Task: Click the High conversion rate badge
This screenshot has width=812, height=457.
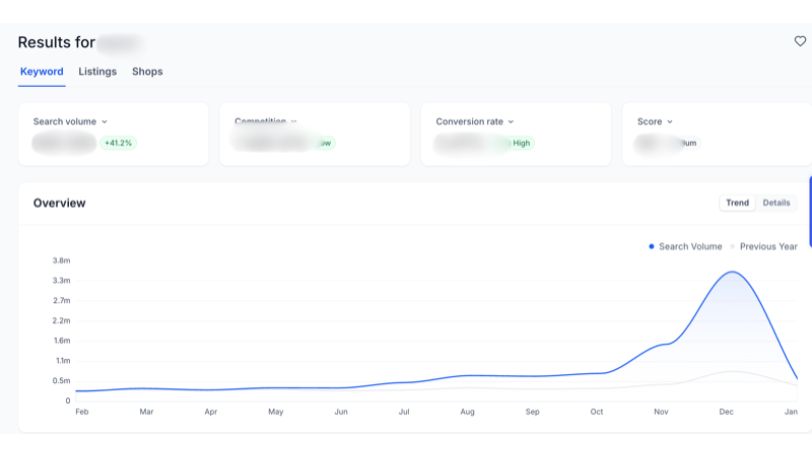Action: click(x=522, y=143)
